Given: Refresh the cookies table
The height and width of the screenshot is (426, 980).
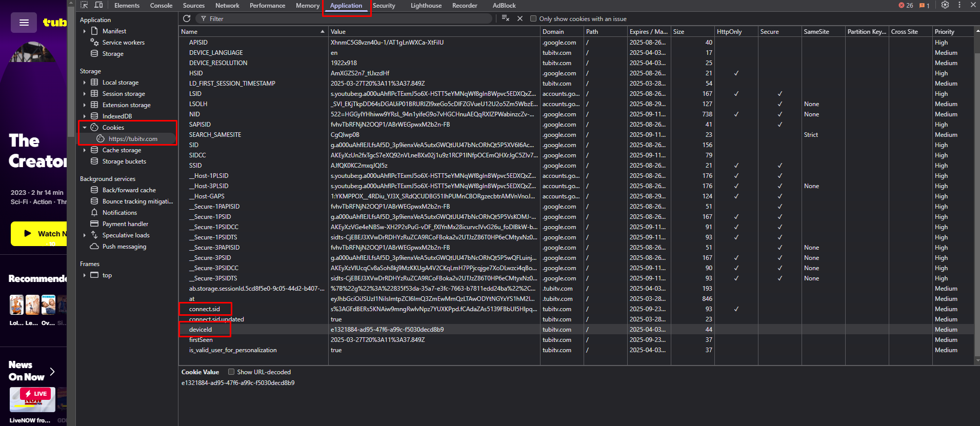Looking at the screenshot, I should [x=187, y=18].
